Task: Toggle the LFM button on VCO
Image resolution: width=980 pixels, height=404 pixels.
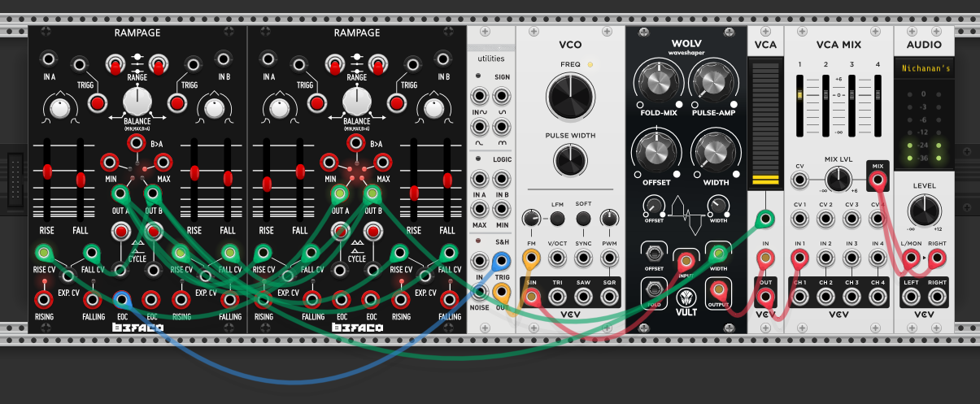Action: 557,219
